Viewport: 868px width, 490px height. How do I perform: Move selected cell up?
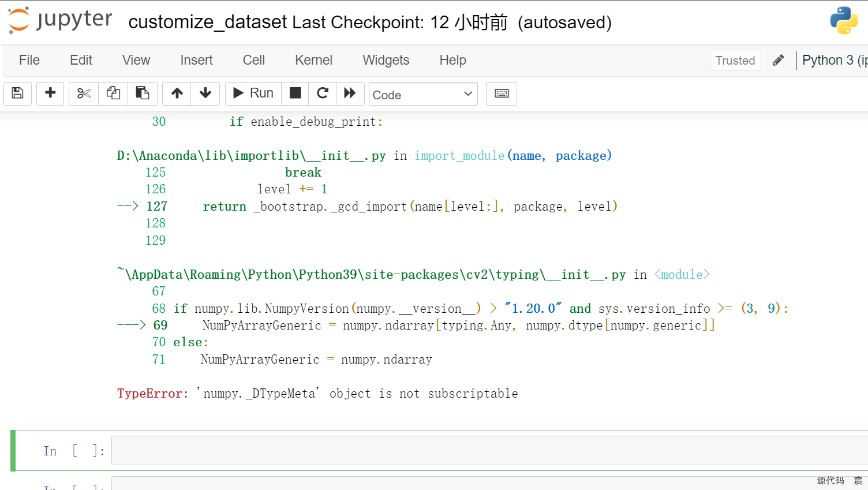tap(176, 93)
